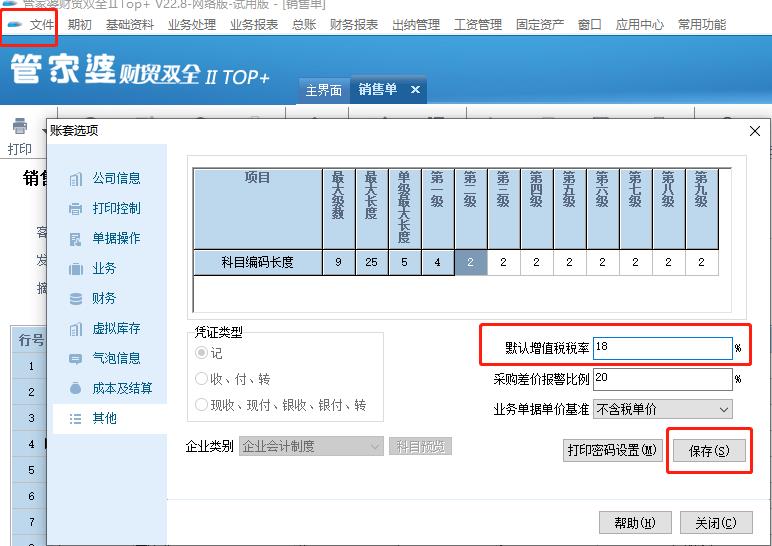Open the 文件 menu

(x=41, y=24)
